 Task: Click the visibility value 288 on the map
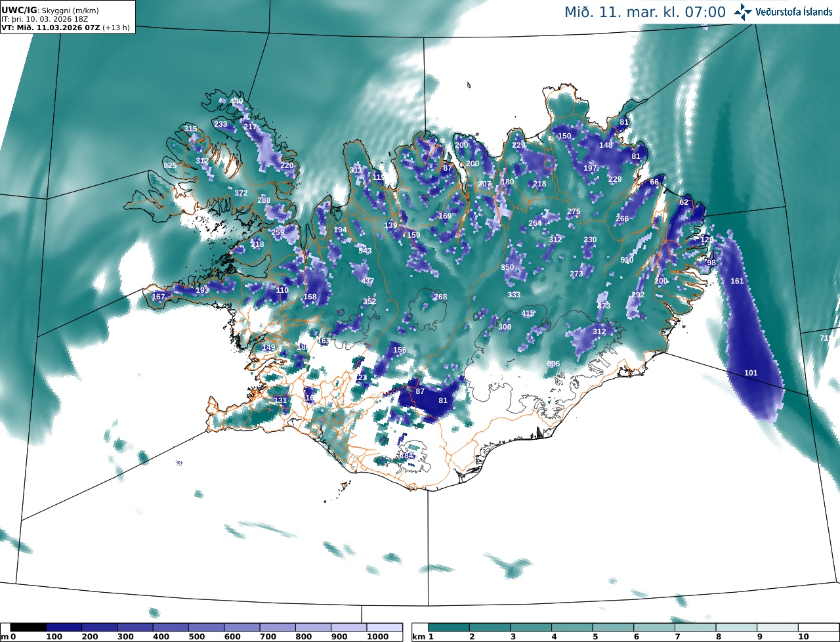pos(264,200)
